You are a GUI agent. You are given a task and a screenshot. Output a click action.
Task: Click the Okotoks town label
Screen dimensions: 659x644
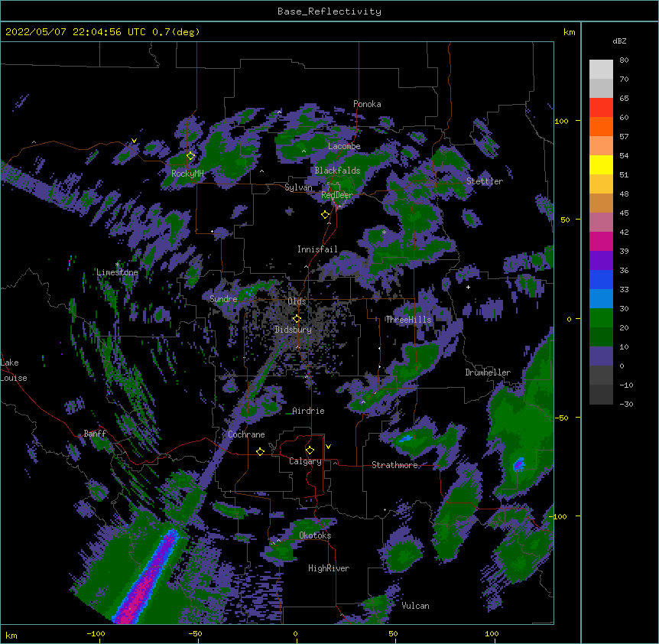pyautogui.click(x=315, y=535)
